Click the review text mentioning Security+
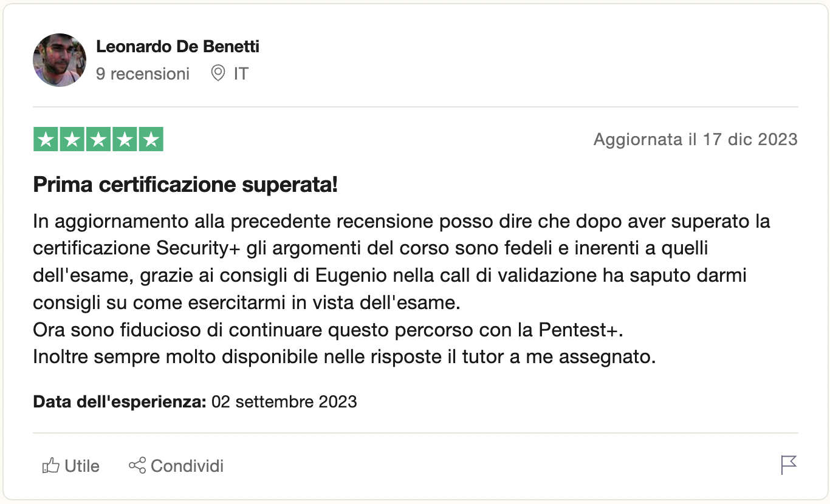Viewport: 830px width, 504px height. 401,248
